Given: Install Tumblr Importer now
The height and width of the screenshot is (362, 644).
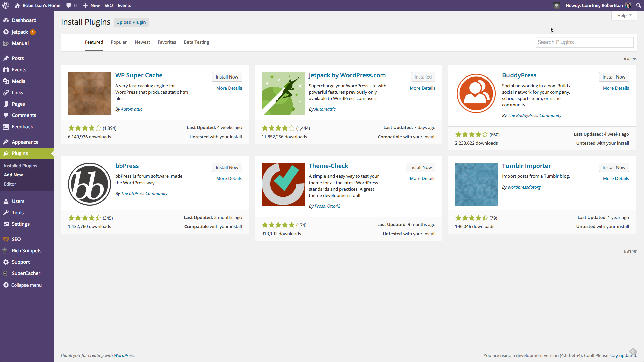Looking at the screenshot, I should 614,167.
